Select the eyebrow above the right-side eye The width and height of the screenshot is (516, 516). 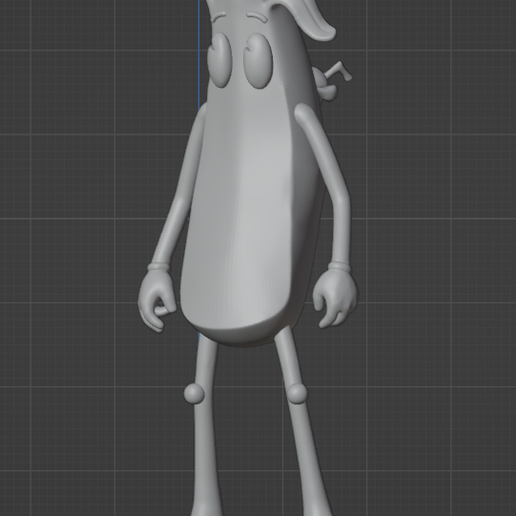(x=258, y=16)
